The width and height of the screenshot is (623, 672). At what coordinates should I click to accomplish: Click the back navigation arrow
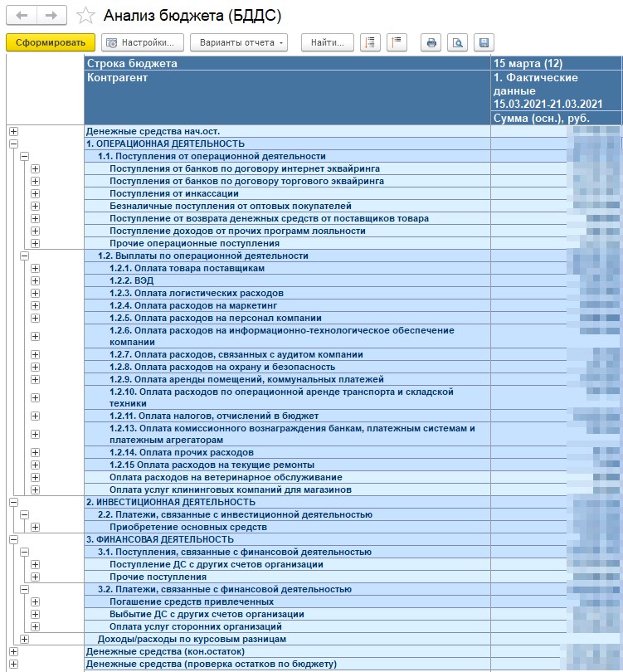22,16
